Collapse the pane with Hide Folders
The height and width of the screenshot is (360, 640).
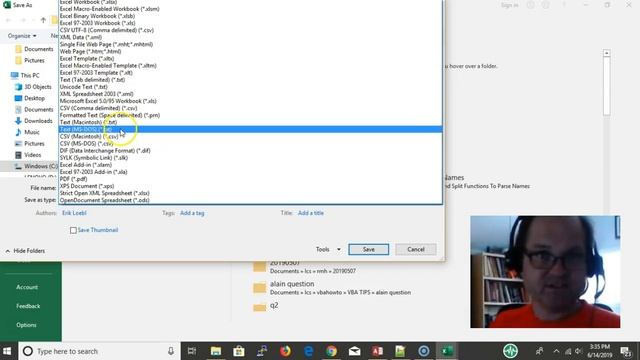25,251
